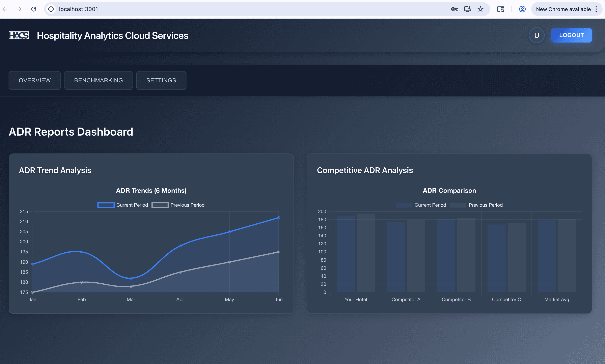Toggle Current Period bars in ADR Comparison legend
Screen dimensions: 605x364
[x=421, y=205]
